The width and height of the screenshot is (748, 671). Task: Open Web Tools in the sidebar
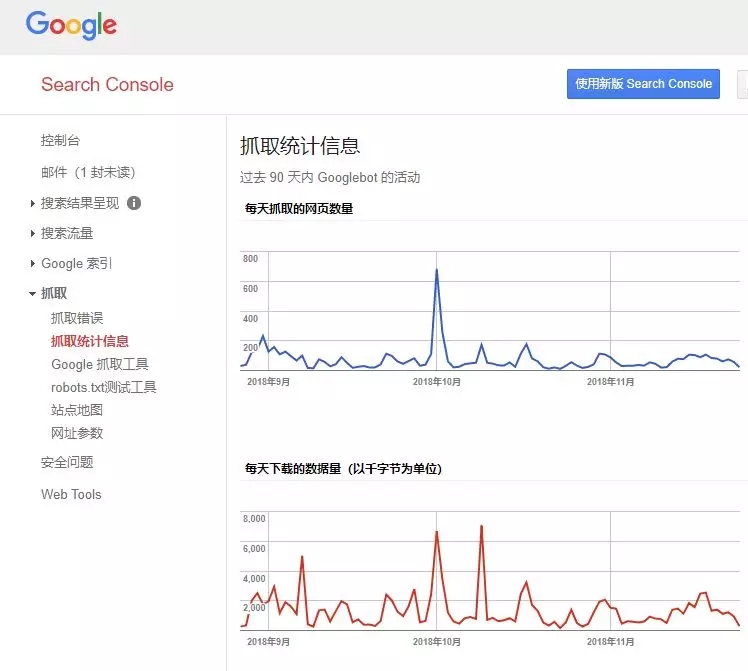coord(71,494)
